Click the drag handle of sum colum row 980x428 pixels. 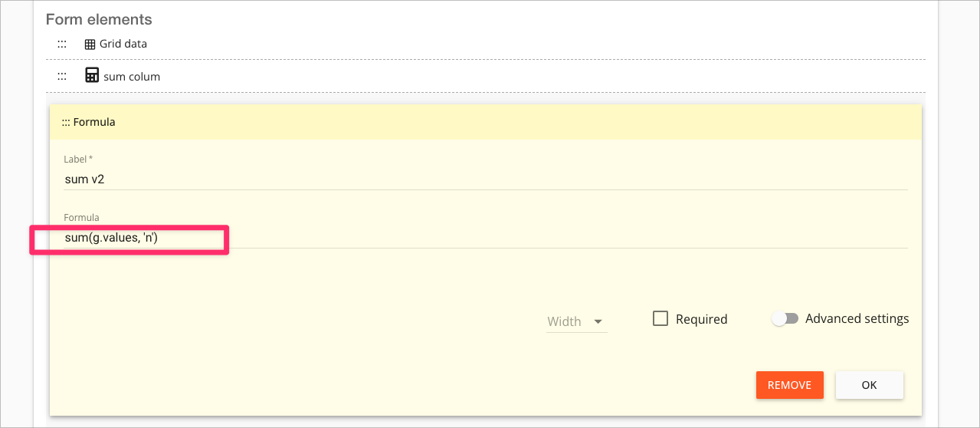62,77
